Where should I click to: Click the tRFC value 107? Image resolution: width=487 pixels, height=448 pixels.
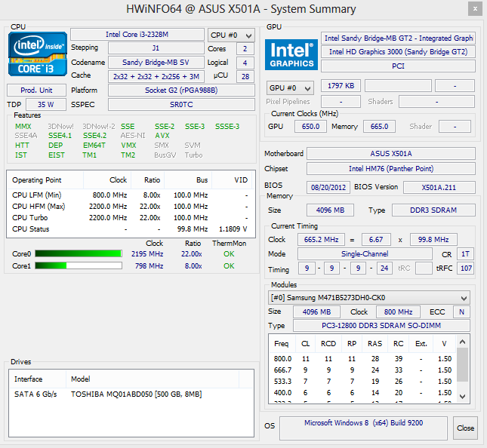tap(466, 268)
